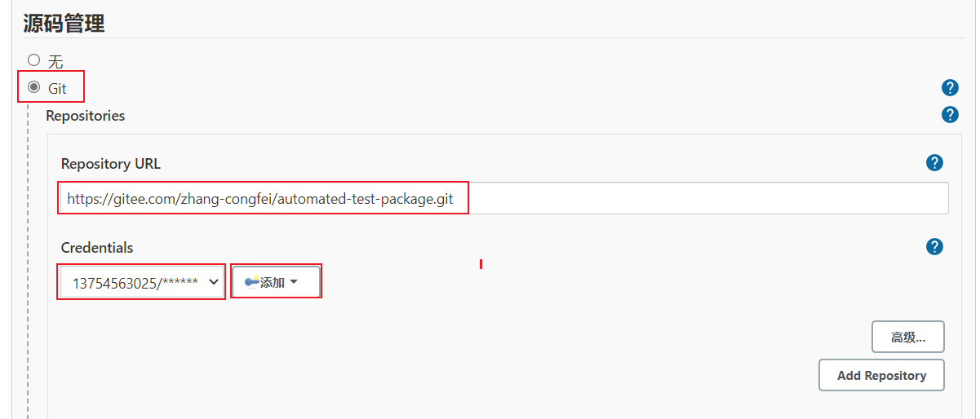Select the Git radio button
This screenshot has width=980, height=419.
(x=33, y=87)
